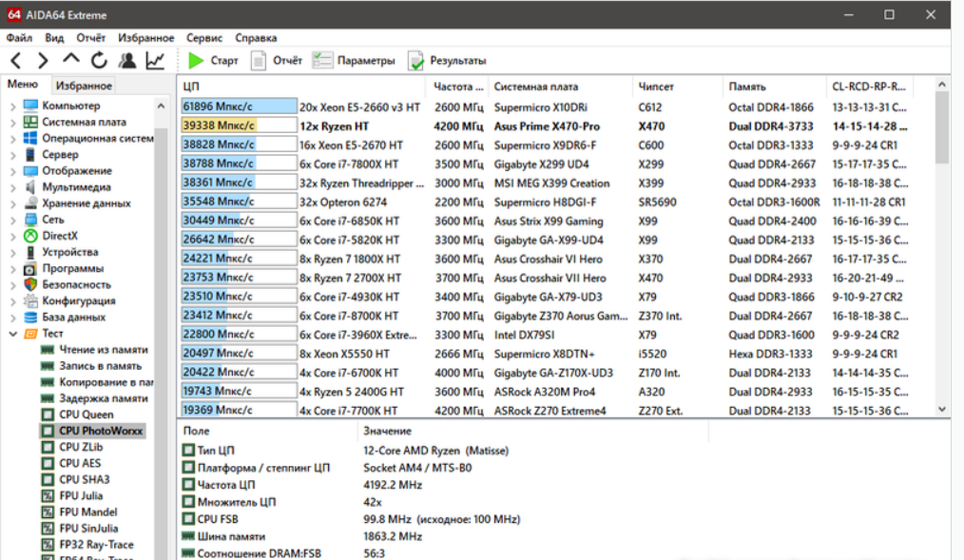This screenshot has width=964, height=560.
Task: Sort by the ЦП column header
Action: (x=301, y=87)
